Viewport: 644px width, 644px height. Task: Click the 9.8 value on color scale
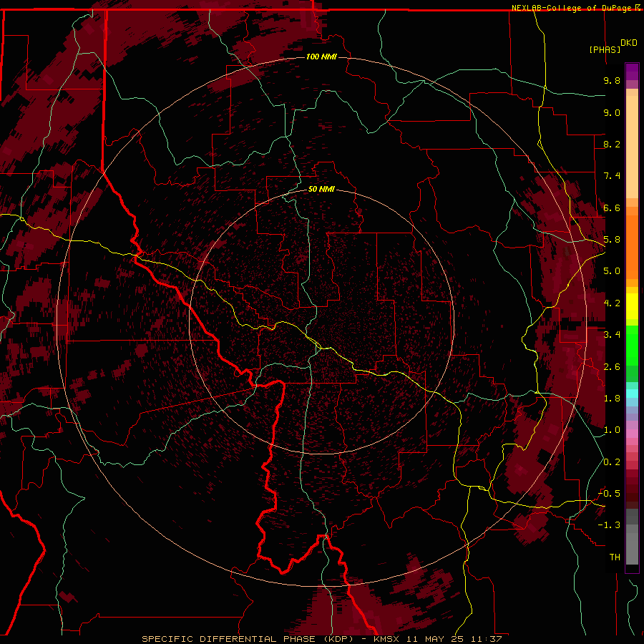(612, 80)
